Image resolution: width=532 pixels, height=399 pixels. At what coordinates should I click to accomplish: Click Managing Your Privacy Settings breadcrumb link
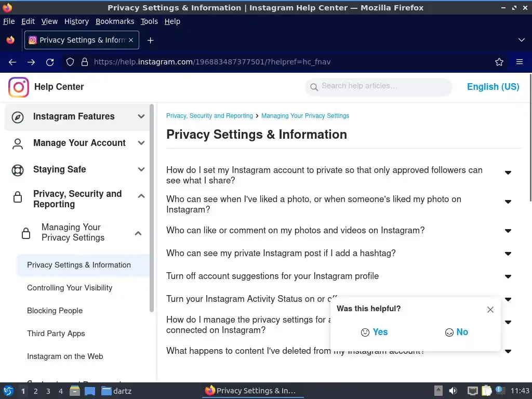click(305, 116)
